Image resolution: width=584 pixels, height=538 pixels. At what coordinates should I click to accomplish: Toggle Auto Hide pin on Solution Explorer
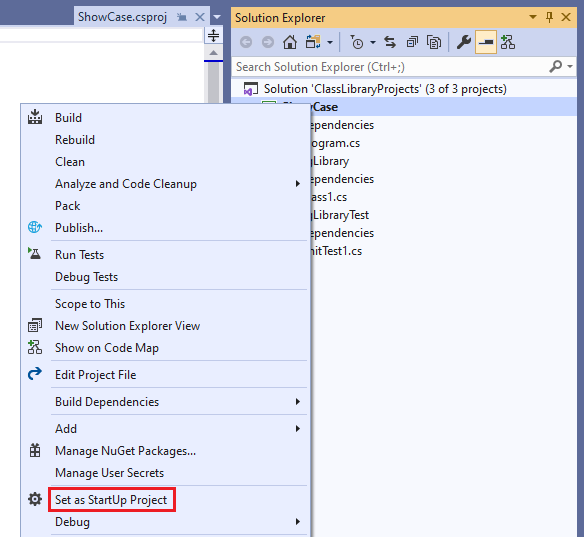549,17
